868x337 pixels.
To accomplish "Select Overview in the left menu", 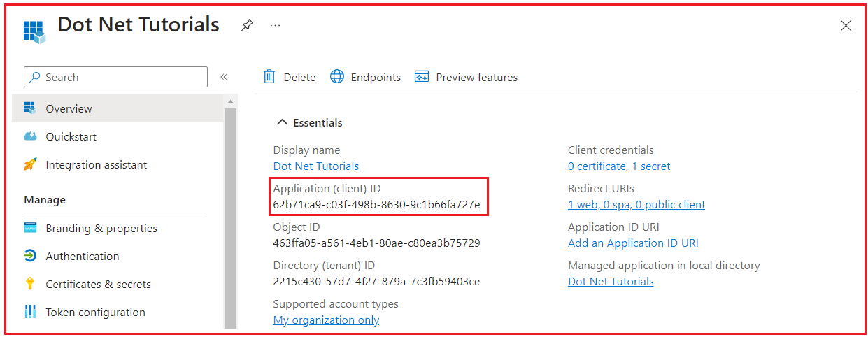I will [x=118, y=108].
